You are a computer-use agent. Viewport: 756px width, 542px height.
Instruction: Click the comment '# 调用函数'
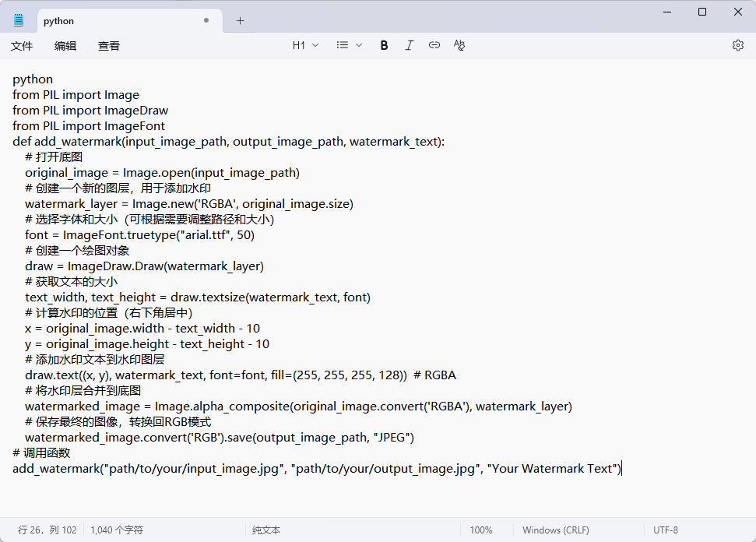(41, 453)
